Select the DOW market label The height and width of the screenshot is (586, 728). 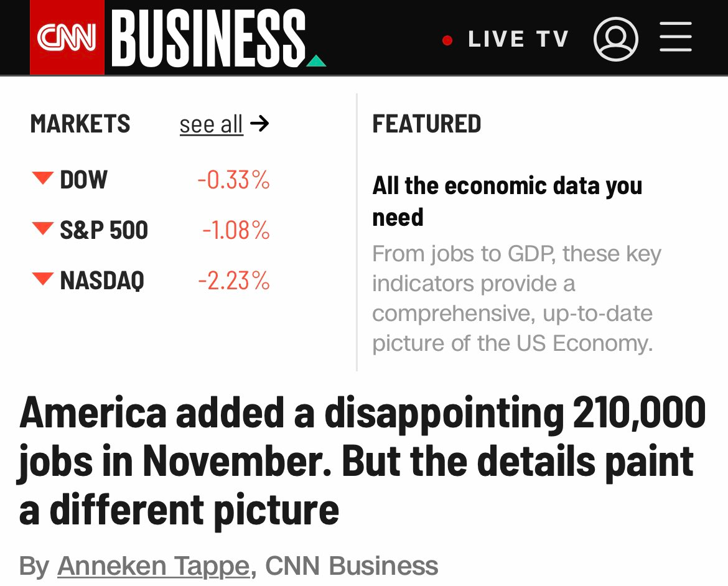pyautogui.click(x=83, y=180)
